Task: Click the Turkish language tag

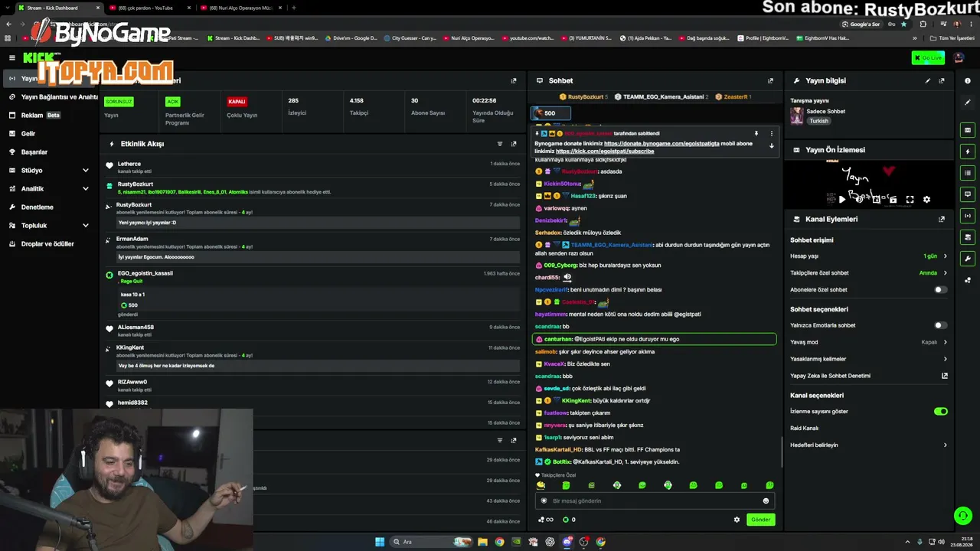Action: click(818, 121)
